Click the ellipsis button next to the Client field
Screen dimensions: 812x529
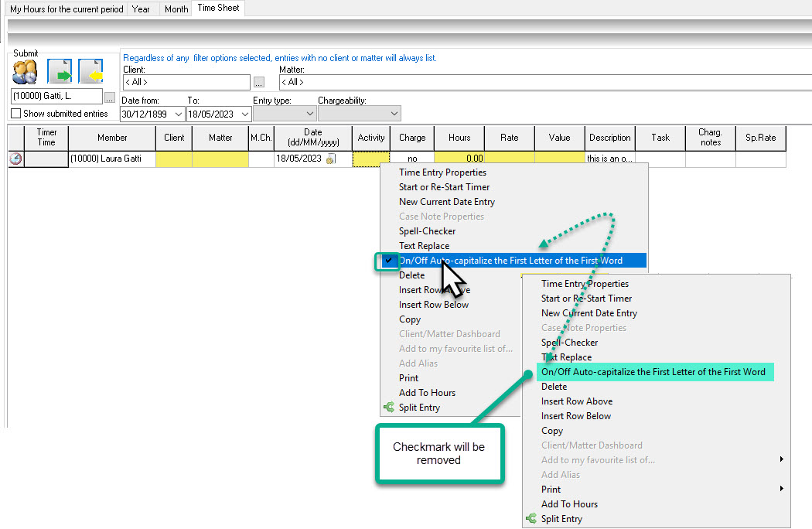[x=259, y=83]
